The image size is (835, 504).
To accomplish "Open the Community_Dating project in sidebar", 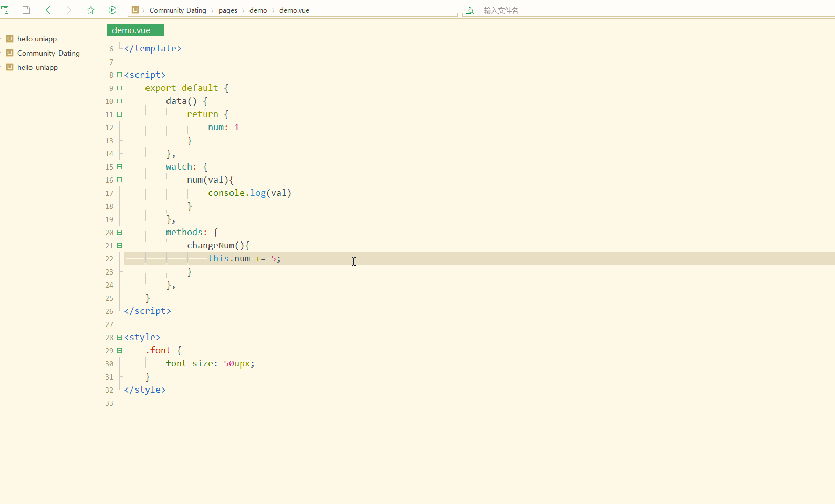I will [48, 53].
